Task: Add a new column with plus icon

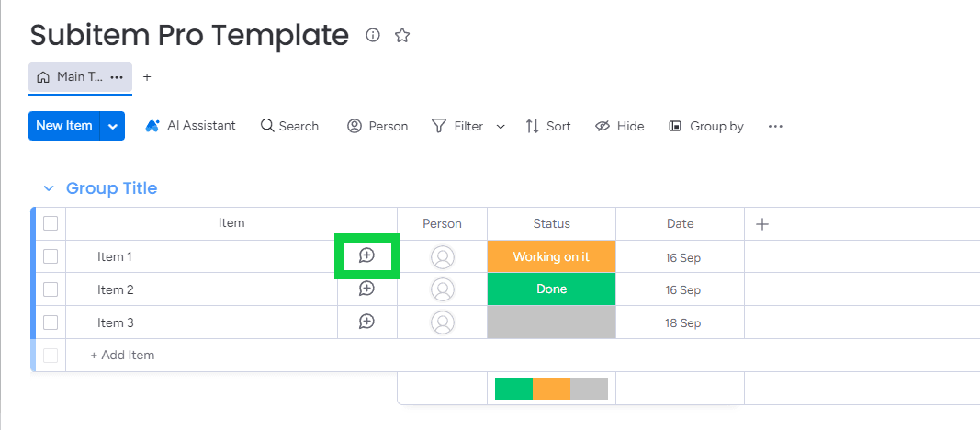Action: pyautogui.click(x=761, y=223)
